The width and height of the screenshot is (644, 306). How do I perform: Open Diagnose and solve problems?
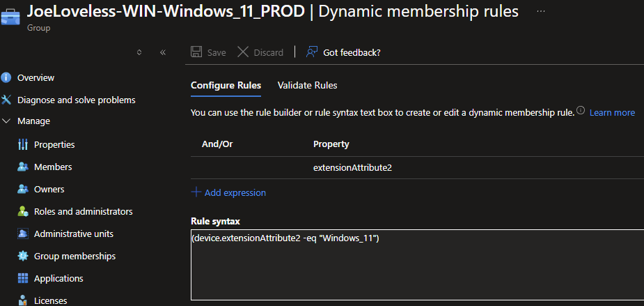(76, 100)
